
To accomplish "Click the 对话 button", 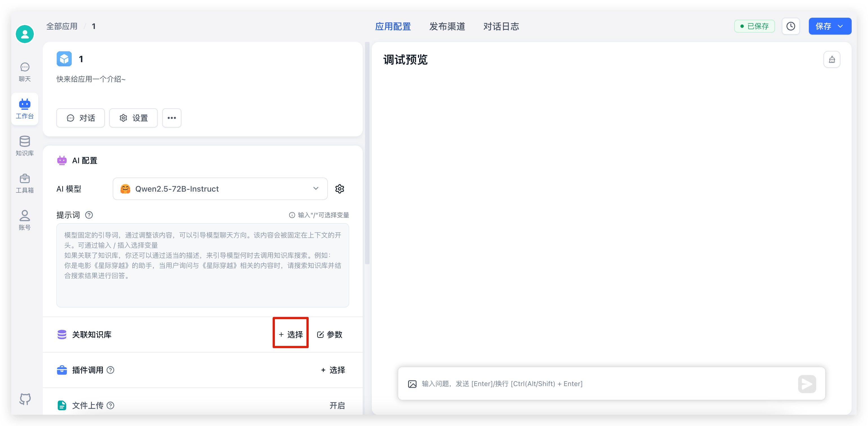I will (81, 118).
